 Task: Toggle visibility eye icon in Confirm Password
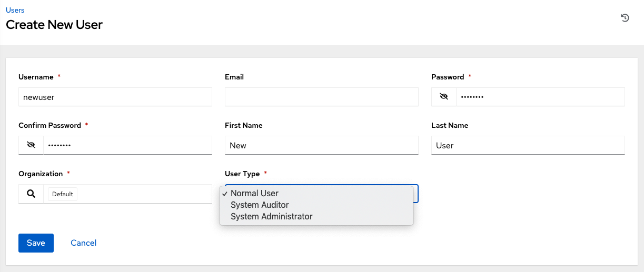click(x=31, y=145)
